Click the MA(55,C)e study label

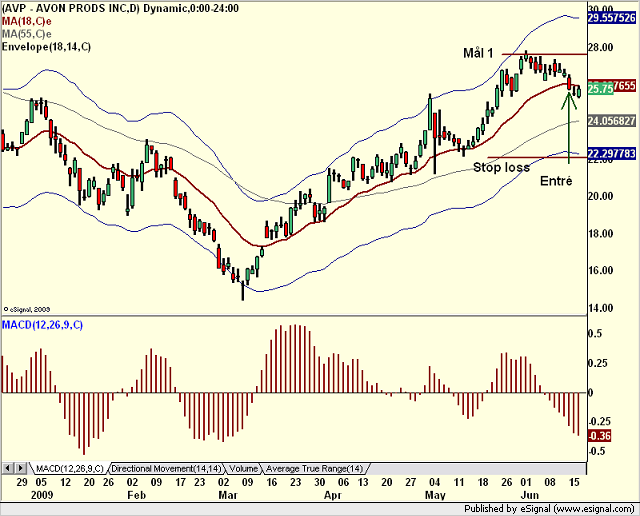pyautogui.click(x=27, y=33)
